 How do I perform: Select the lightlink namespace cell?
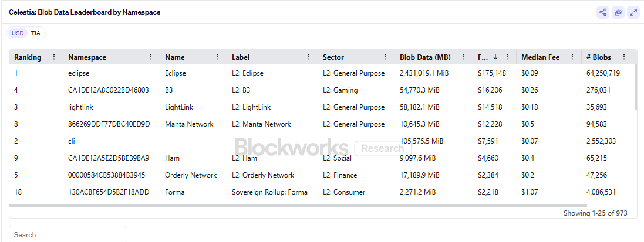pyautogui.click(x=80, y=107)
